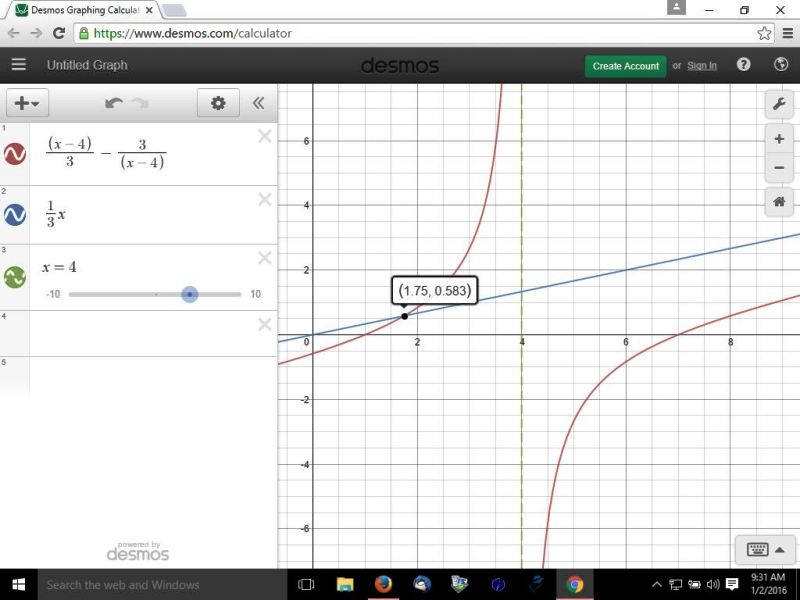
Task: Click the powered by desmos logo
Action: (x=138, y=552)
